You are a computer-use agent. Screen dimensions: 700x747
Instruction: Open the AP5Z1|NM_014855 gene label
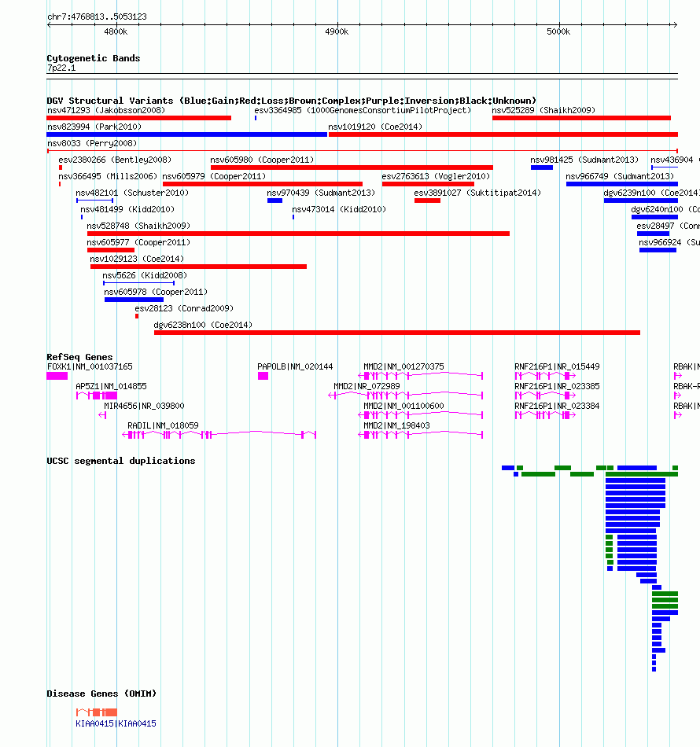[111, 386]
